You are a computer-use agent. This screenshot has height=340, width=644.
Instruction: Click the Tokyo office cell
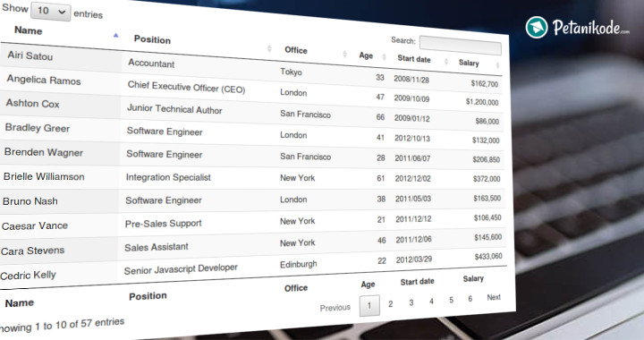pyautogui.click(x=291, y=72)
